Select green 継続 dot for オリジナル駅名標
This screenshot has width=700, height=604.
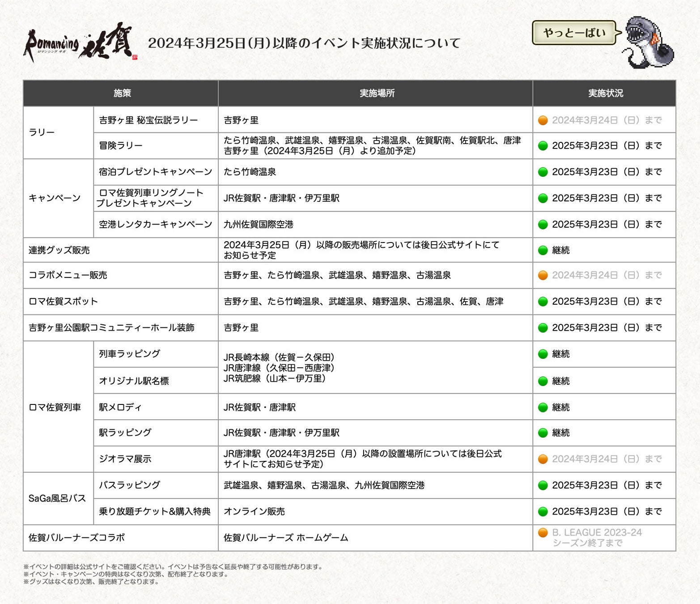pos(543,381)
